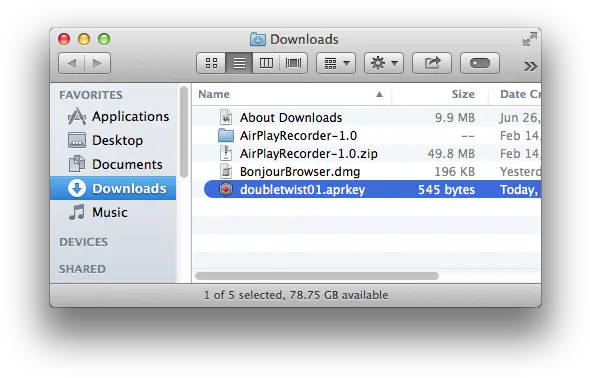Open Music in the sidebar
The height and width of the screenshot is (378, 590).
(x=113, y=212)
